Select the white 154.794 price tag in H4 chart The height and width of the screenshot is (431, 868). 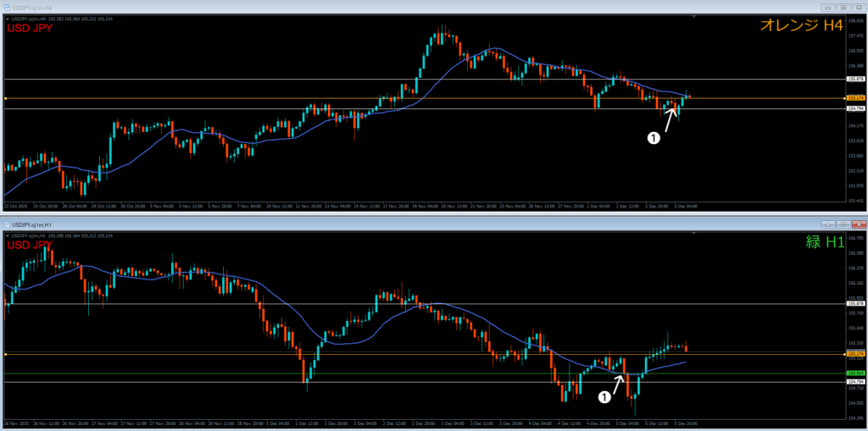coord(856,108)
